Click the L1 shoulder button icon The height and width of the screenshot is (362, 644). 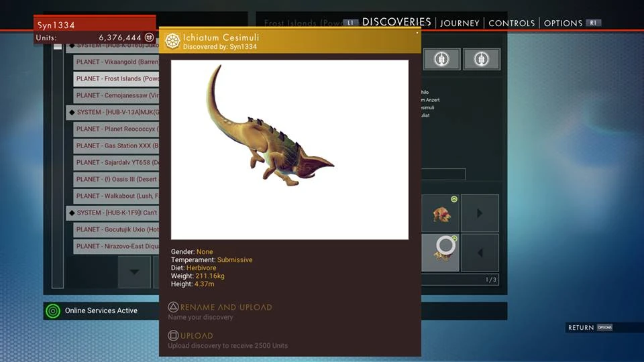[x=350, y=23]
